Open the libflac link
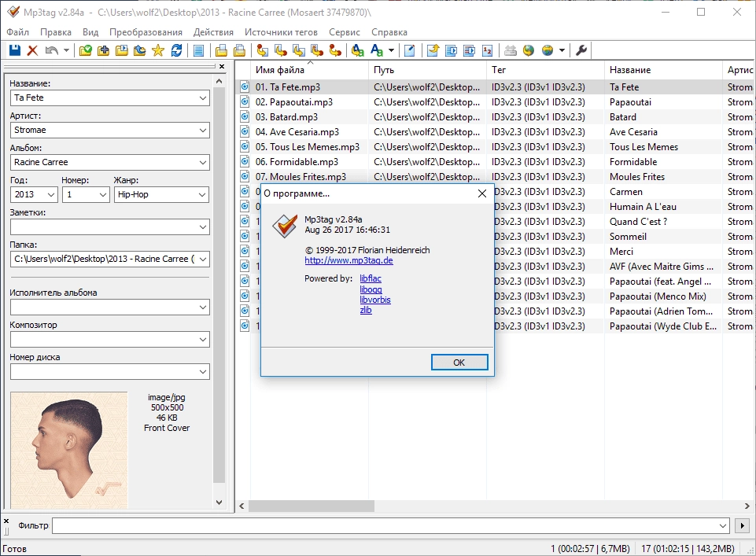756x556 pixels. [x=371, y=278]
